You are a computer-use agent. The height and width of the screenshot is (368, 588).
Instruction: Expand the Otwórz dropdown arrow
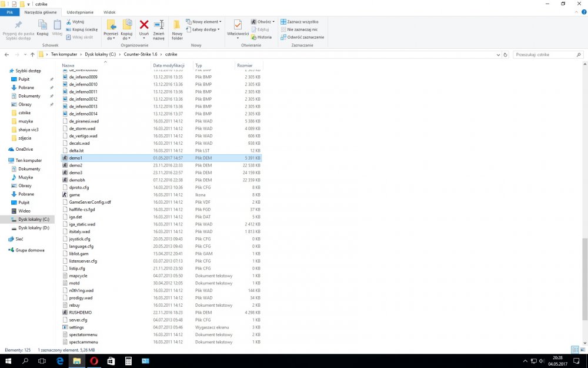(273, 22)
